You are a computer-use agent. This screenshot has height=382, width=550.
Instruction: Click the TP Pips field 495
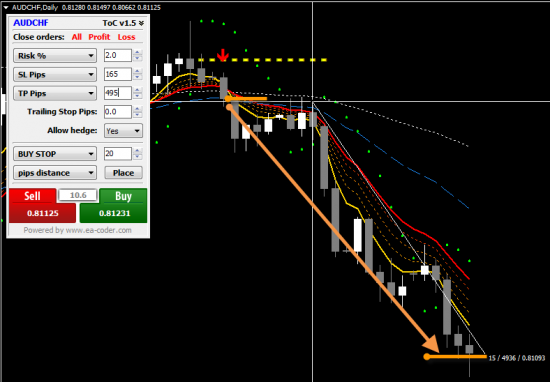118,93
